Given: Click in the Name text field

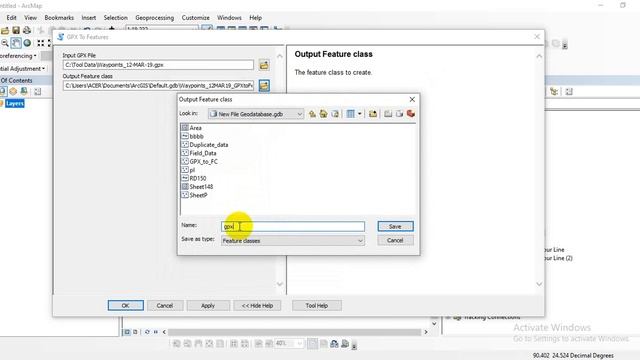Looking at the screenshot, I should pos(293,227).
